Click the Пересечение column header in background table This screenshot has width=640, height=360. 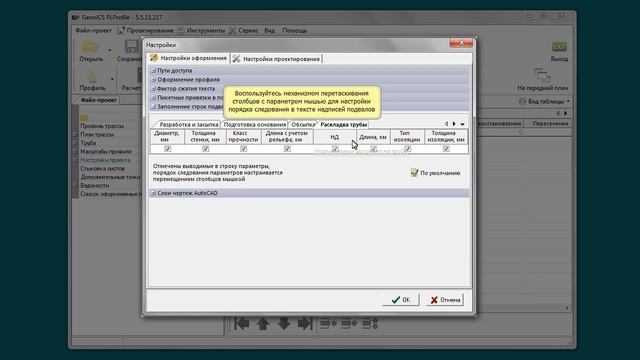[550, 123]
